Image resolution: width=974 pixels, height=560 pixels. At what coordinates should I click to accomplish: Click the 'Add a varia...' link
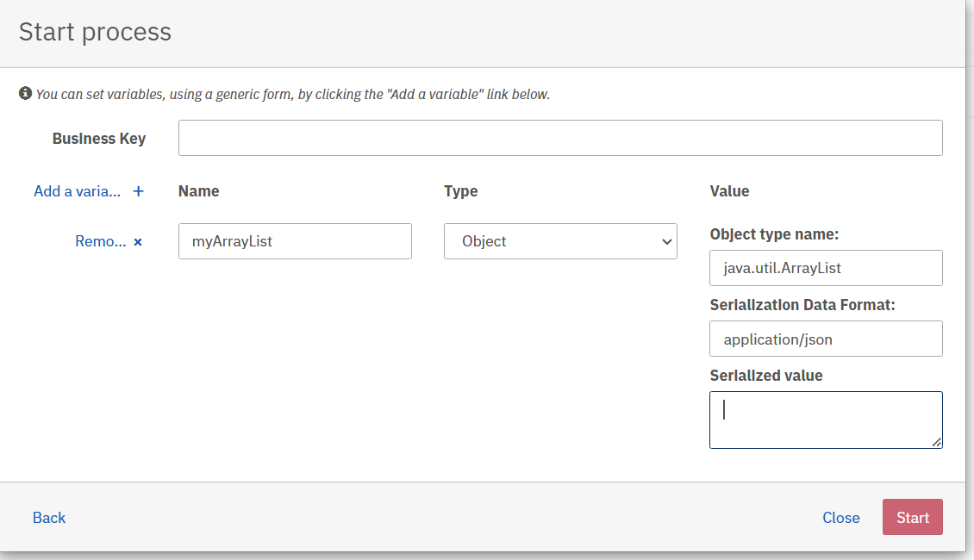pos(77,191)
